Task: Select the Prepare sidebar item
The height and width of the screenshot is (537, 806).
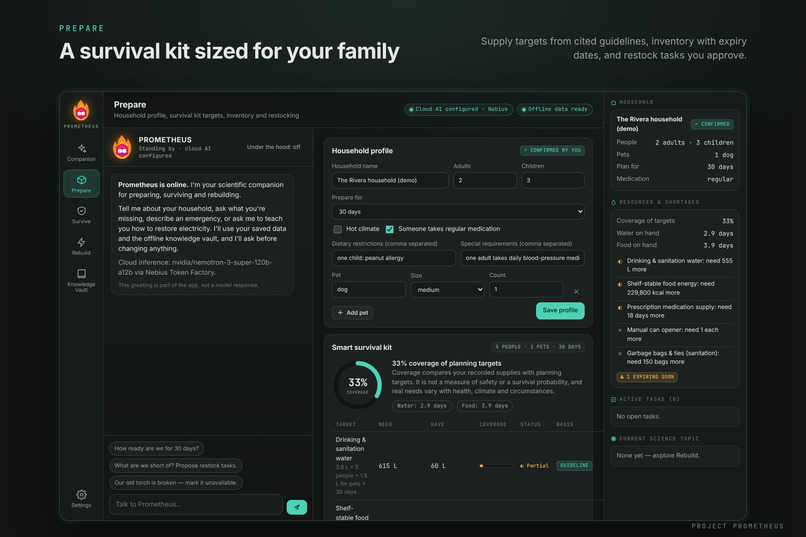Action: click(x=81, y=184)
